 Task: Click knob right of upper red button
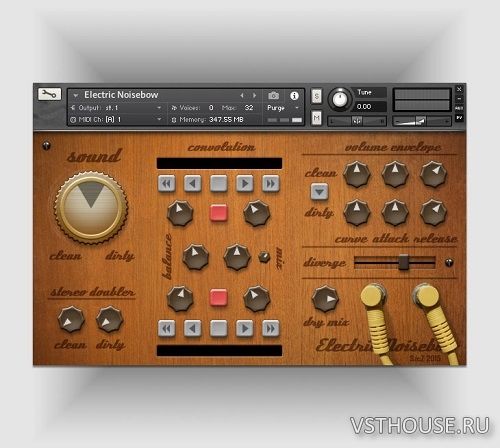click(257, 213)
